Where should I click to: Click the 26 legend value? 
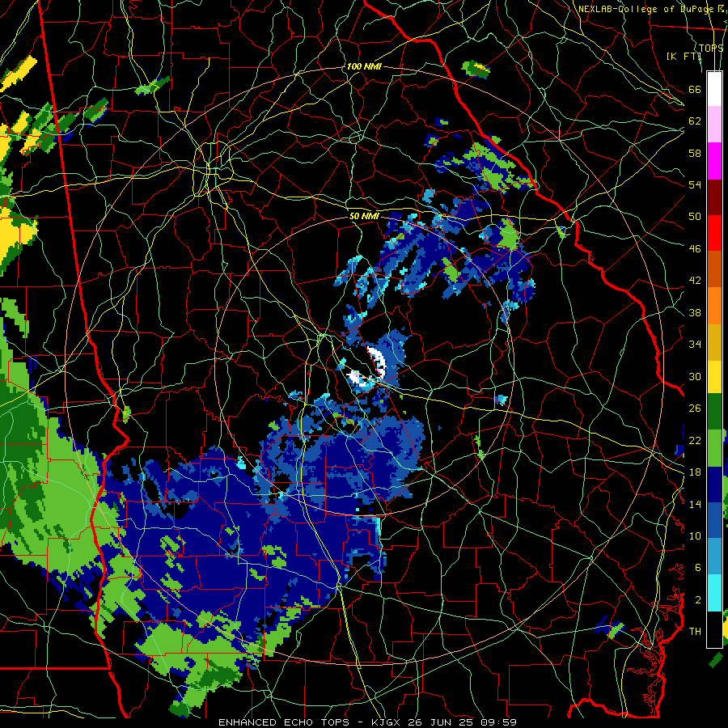coord(695,408)
